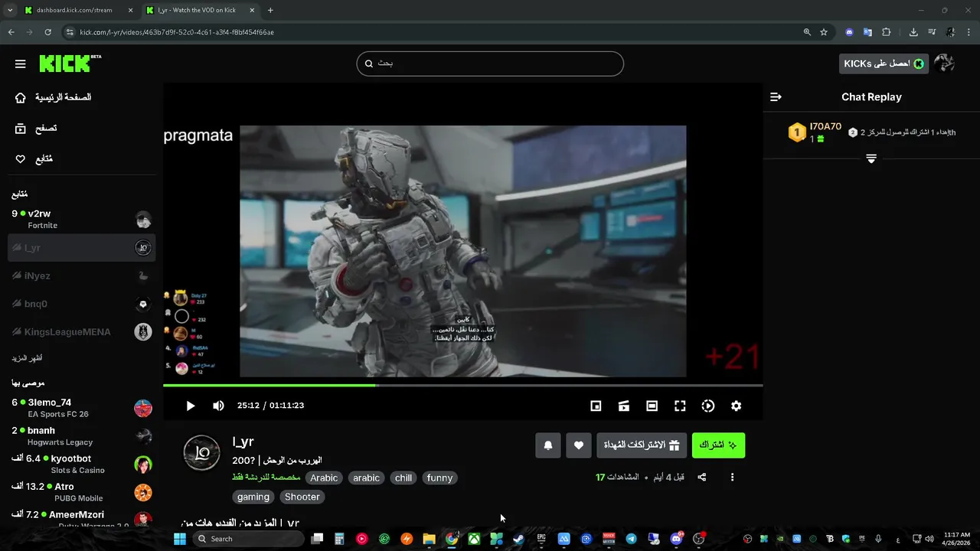Click gifted subscriptions button

click(x=642, y=445)
